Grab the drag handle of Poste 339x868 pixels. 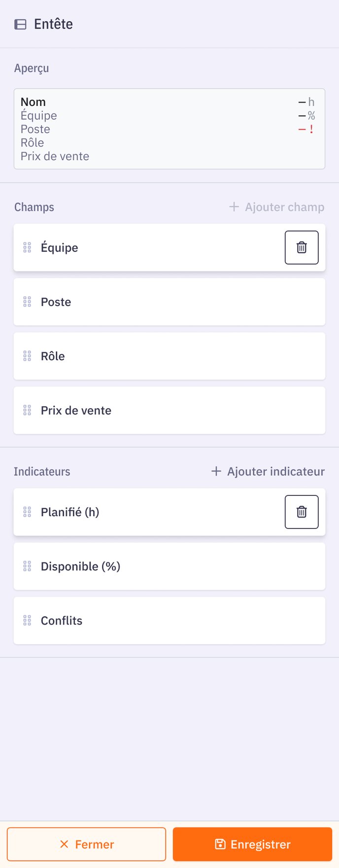tap(27, 302)
